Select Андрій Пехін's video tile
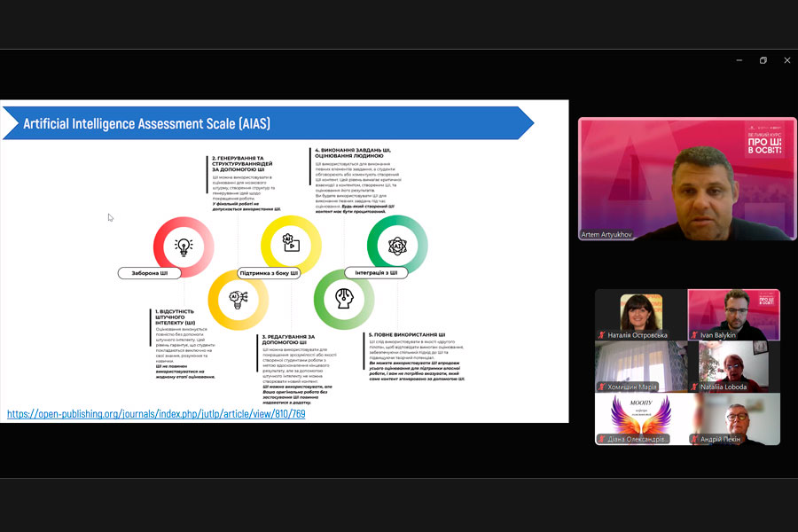This screenshot has height=532, width=798. pos(734,419)
